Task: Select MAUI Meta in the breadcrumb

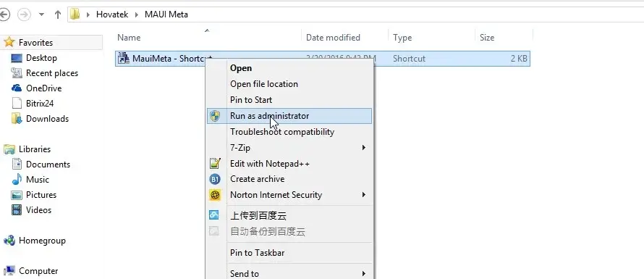Action: (166, 14)
